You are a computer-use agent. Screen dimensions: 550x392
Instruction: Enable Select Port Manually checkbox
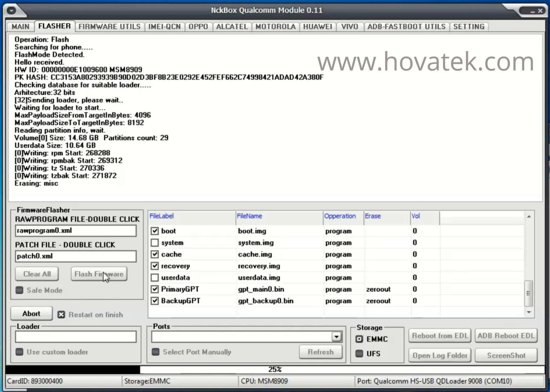(x=155, y=352)
